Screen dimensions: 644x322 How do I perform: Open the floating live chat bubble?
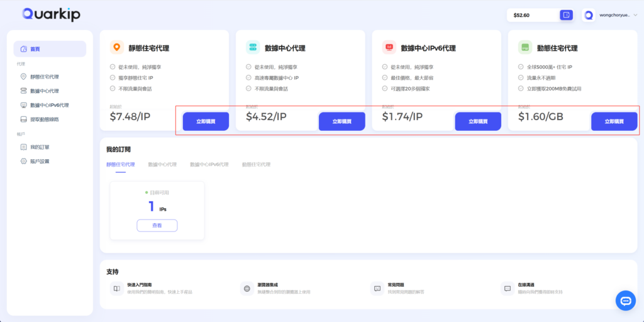pyautogui.click(x=626, y=301)
